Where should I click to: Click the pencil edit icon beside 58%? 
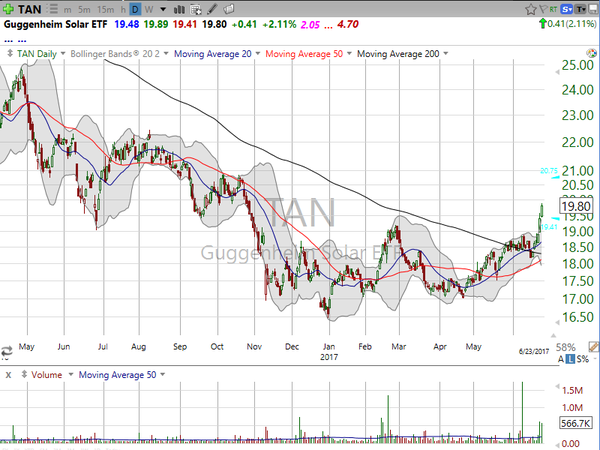click(593, 347)
